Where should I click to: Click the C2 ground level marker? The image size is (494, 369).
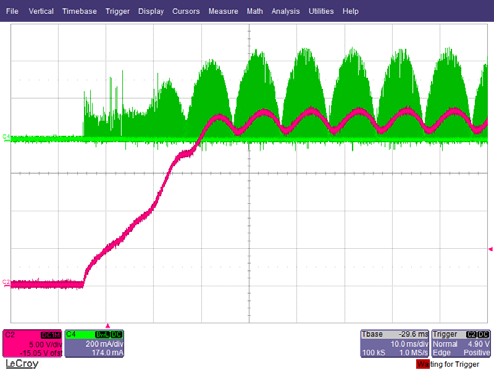[6, 282]
